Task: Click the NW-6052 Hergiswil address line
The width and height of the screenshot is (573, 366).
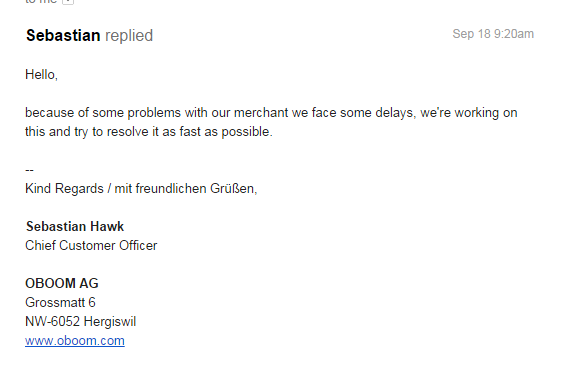Action: click(x=80, y=321)
